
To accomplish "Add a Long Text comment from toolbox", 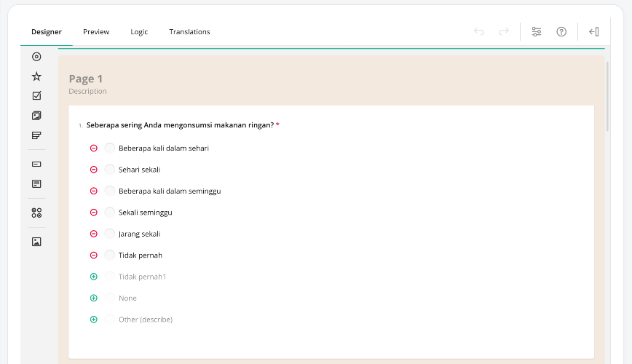I will 36,183.
